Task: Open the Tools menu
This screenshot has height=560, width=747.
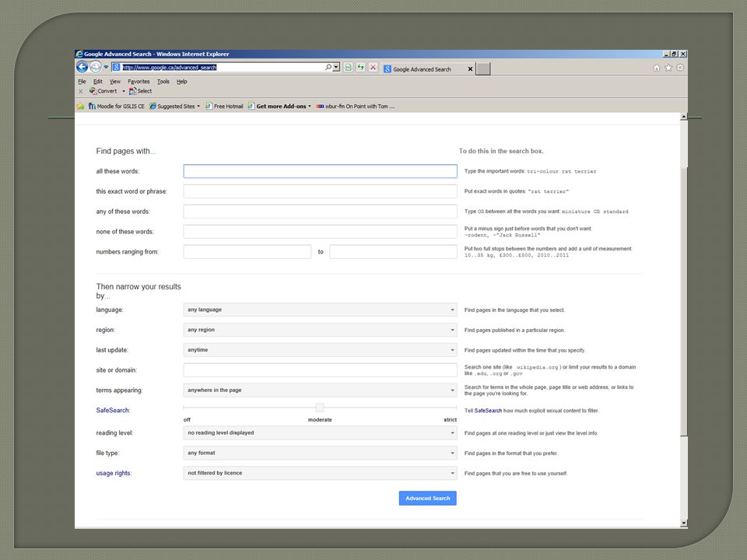Action: [x=163, y=82]
